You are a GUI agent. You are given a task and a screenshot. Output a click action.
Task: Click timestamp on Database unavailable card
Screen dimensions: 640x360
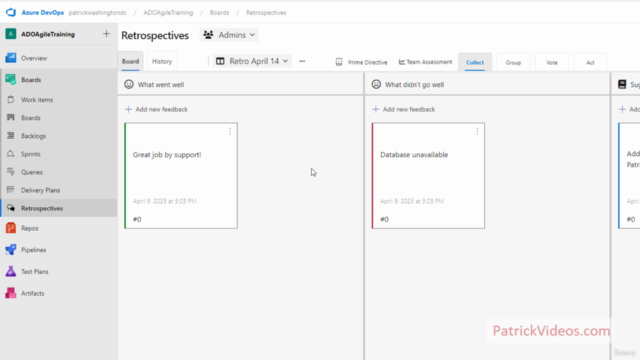tap(412, 201)
